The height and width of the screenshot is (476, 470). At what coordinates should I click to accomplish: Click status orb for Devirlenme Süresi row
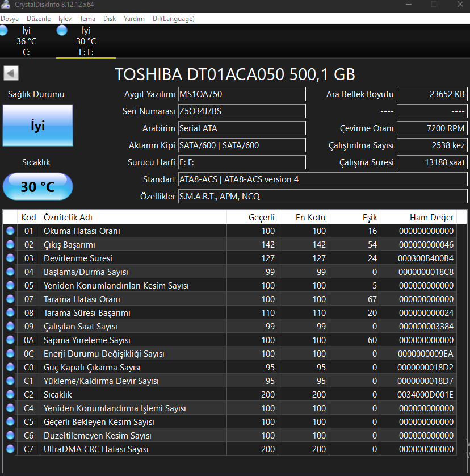pos(10,258)
